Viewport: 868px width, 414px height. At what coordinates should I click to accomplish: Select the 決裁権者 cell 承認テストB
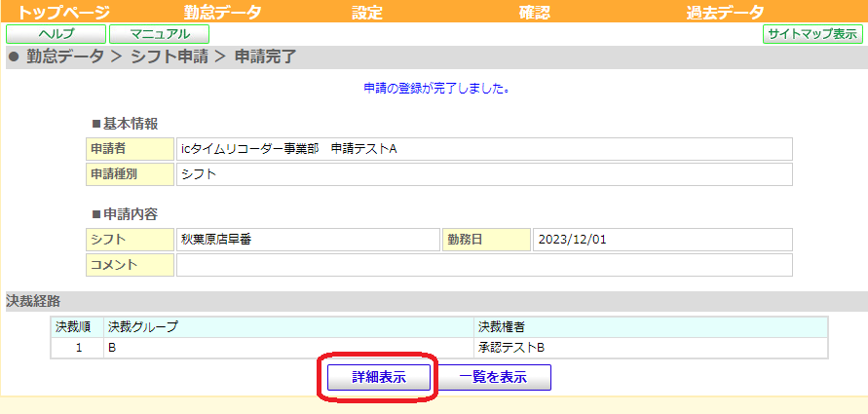point(651,348)
